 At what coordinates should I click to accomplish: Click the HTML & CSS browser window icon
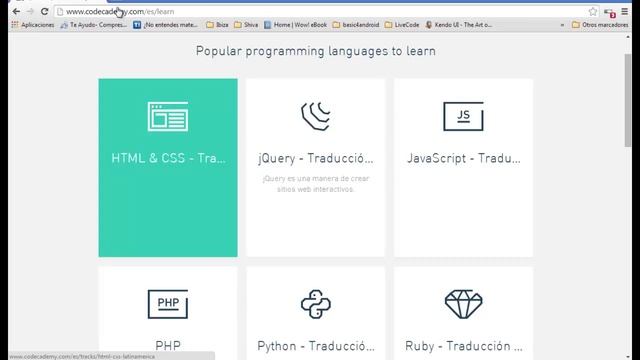click(168, 117)
